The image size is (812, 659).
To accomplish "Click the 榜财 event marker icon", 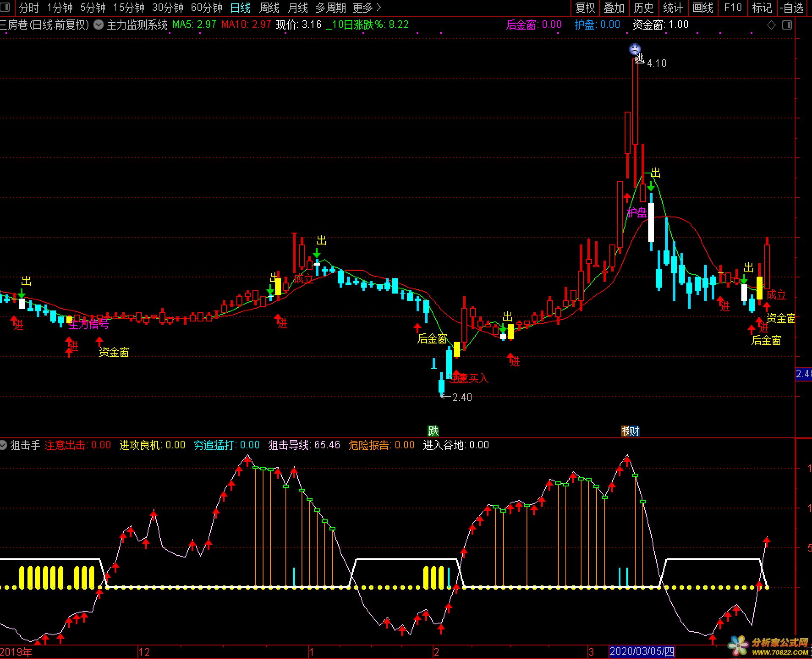I will pos(630,431).
